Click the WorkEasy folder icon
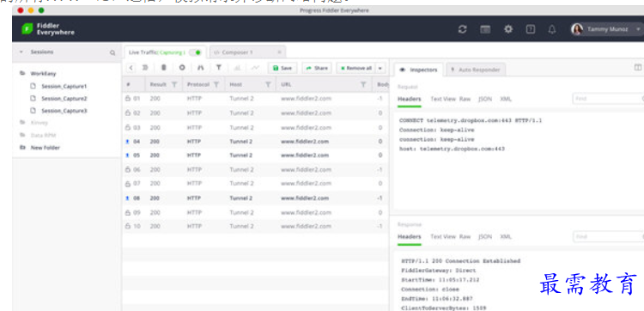 (22, 74)
